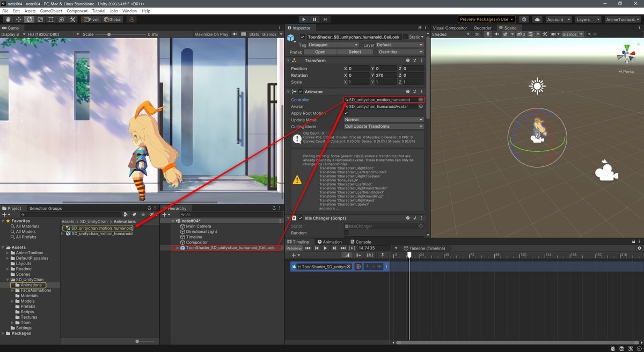Viewport: 644px width, 352px height.
Task: Toggle Scene view lighting bulb icon
Action: 488,34
